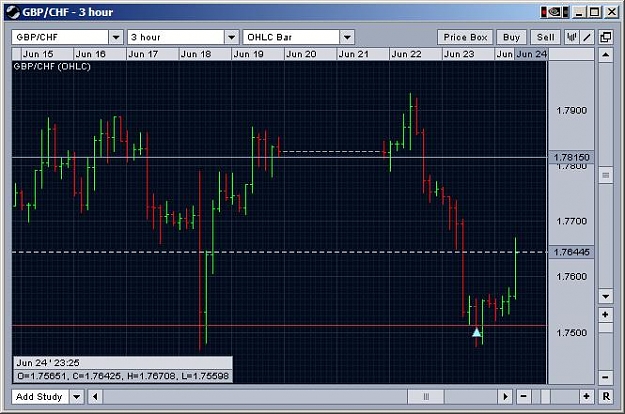Open the chart studies bar icon
625x414 pixels.
572,37
